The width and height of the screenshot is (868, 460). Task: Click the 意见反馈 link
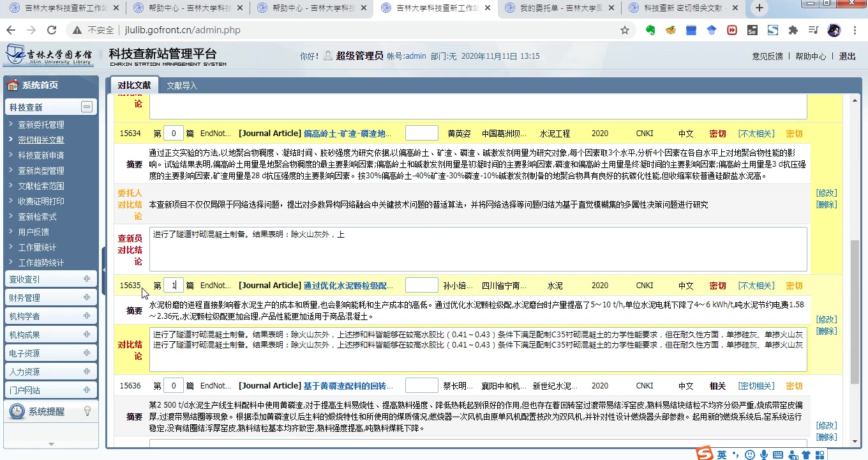767,56
